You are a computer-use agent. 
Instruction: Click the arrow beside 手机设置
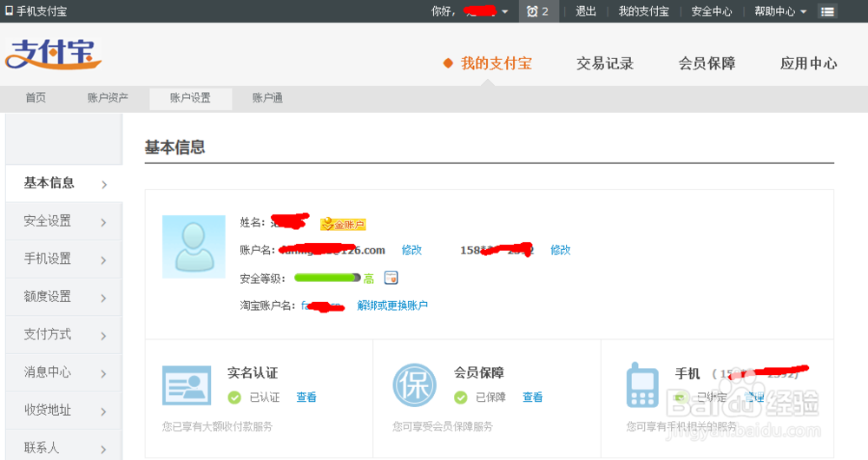click(104, 260)
